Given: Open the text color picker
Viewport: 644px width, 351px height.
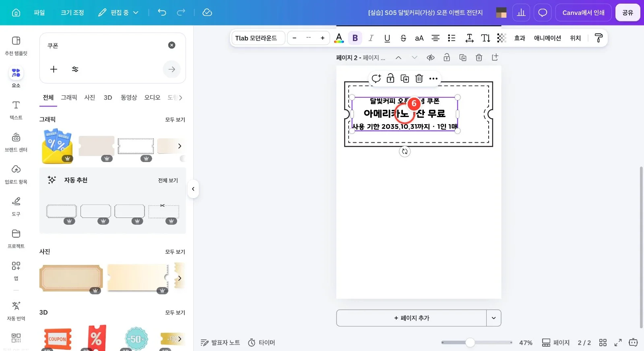Looking at the screenshot, I should pyautogui.click(x=339, y=38).
